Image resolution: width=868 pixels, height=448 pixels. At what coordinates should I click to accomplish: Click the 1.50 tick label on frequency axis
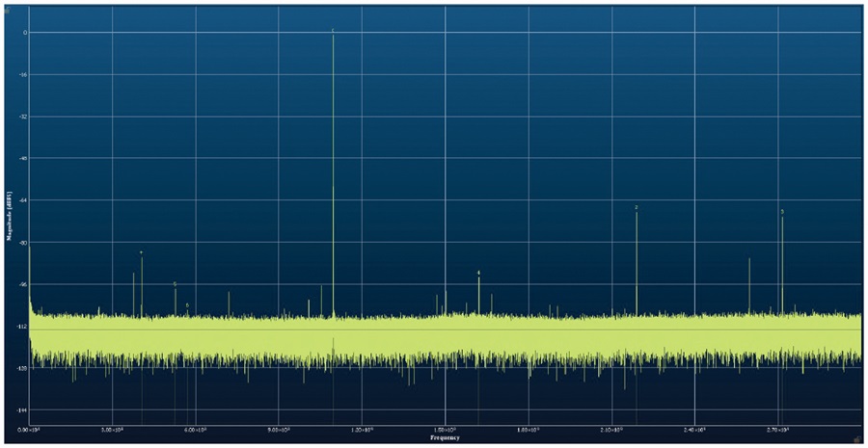point(445,429)
